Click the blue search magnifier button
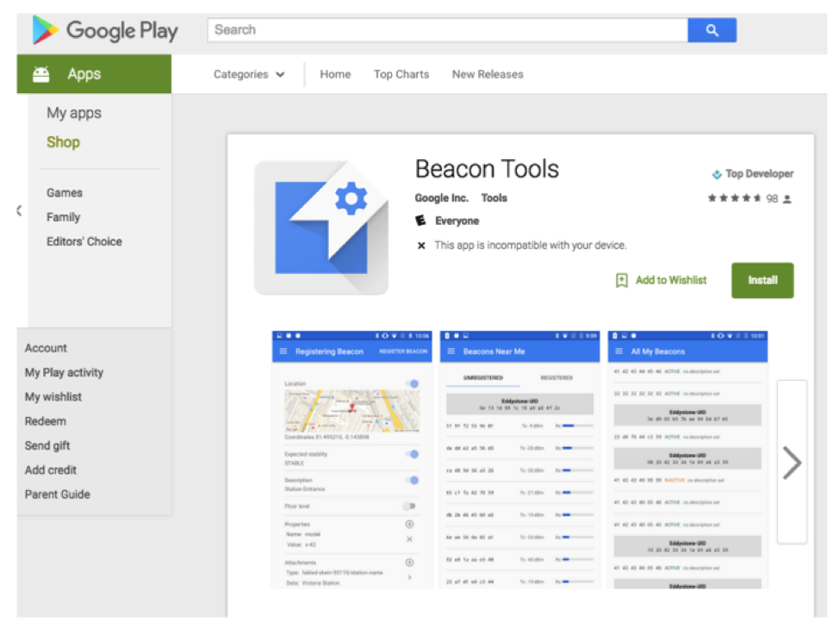 point(712,30)
